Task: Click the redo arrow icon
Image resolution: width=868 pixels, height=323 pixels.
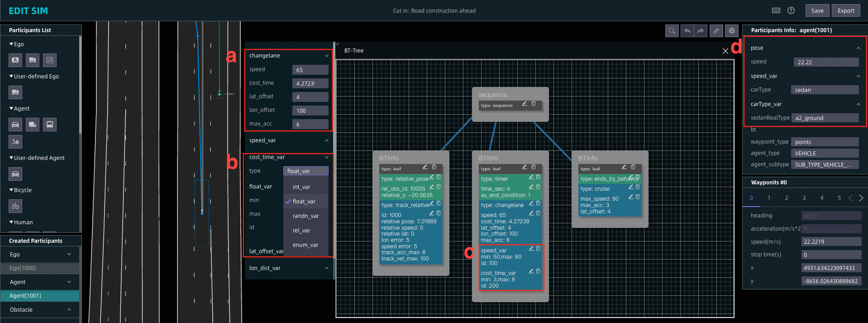Action: click(701, 31)
